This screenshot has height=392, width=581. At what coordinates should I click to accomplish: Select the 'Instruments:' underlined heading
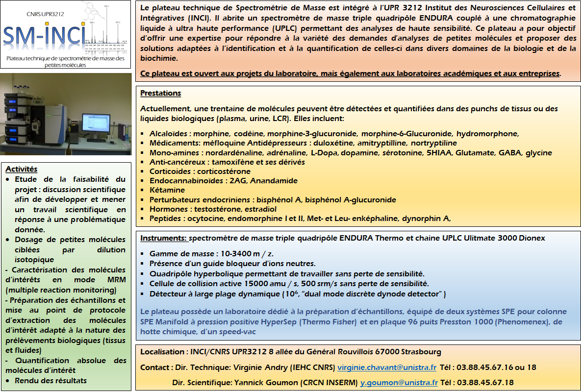coord(163,238)
